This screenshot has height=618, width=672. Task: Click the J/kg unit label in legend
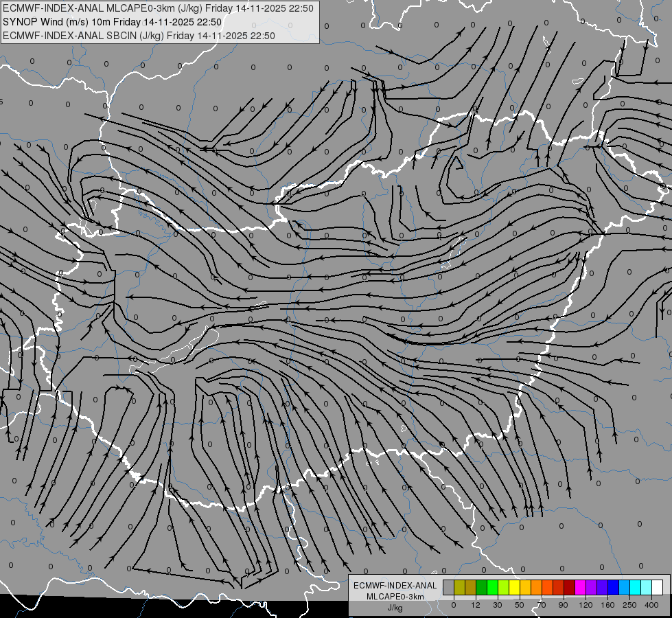click(x=395, y=608)
